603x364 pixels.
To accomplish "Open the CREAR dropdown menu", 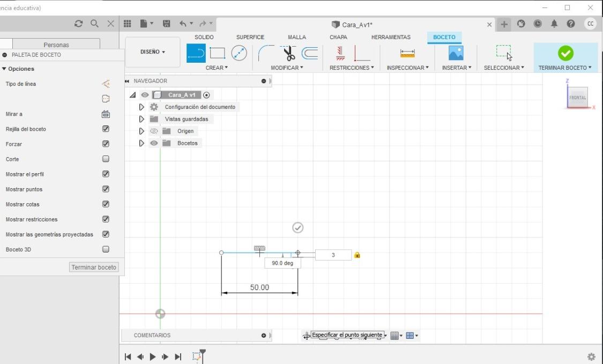I will (x=217, y=68).
